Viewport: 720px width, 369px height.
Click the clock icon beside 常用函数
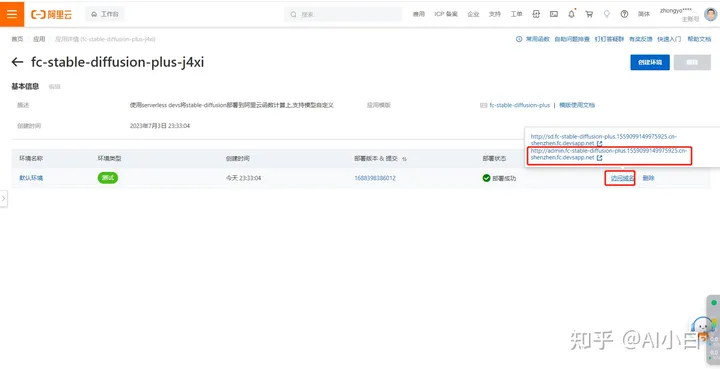(519, 39)
